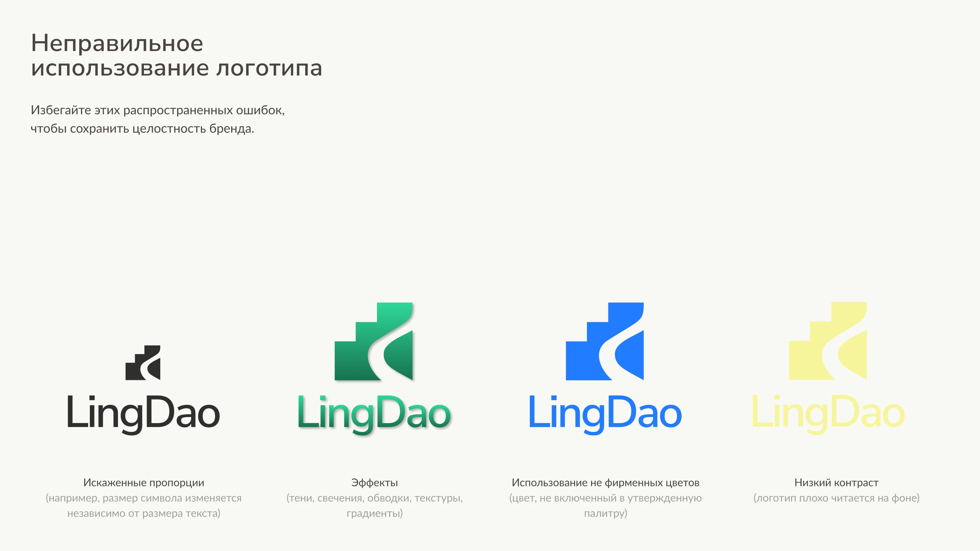Click the caption "Использование не фирменных цветов"
The height and width of the screenshot is (551, 980).
pyautogui.click(x=605, y=483)
